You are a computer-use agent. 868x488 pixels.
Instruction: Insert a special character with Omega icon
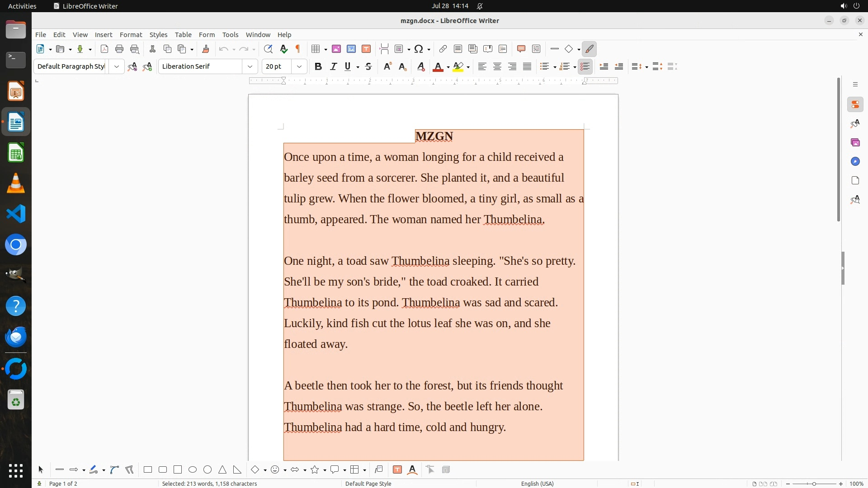419,49
